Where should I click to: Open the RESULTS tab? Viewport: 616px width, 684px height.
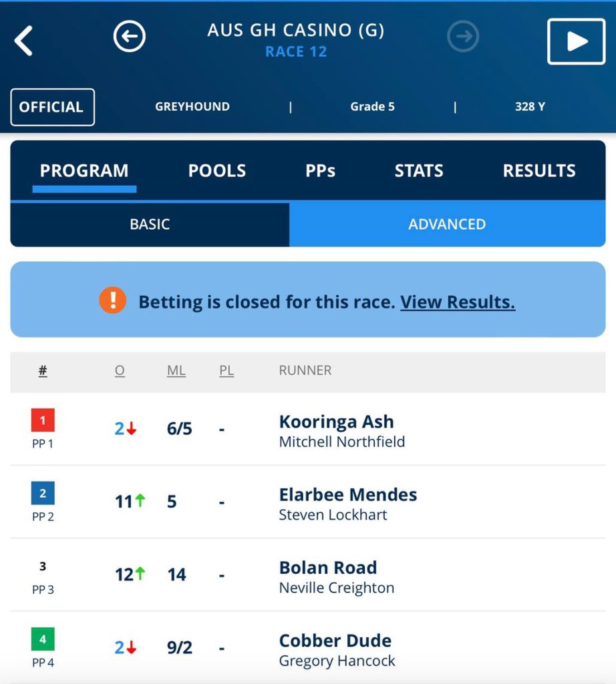pyautogui.click(x=539, y=170)
